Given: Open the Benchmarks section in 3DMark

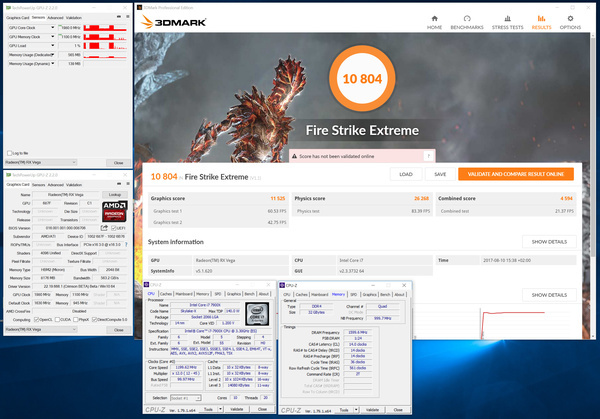Looking at the screenshot, I should 467,23.
